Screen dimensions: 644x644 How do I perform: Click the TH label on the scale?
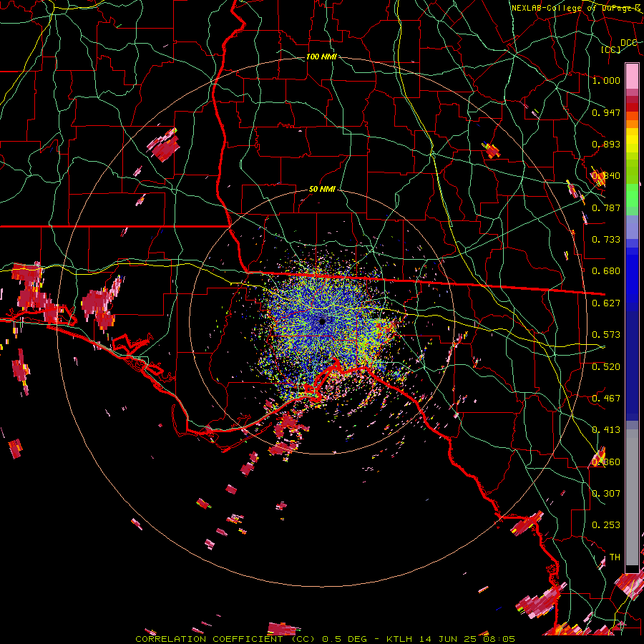(615, 557)
